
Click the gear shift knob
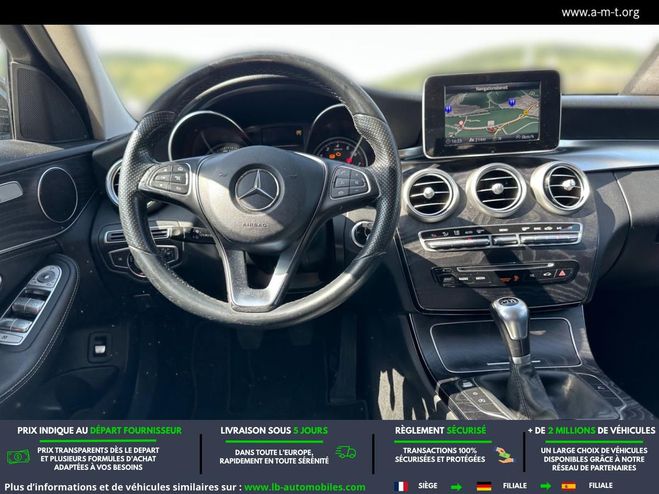click(510, 318)
